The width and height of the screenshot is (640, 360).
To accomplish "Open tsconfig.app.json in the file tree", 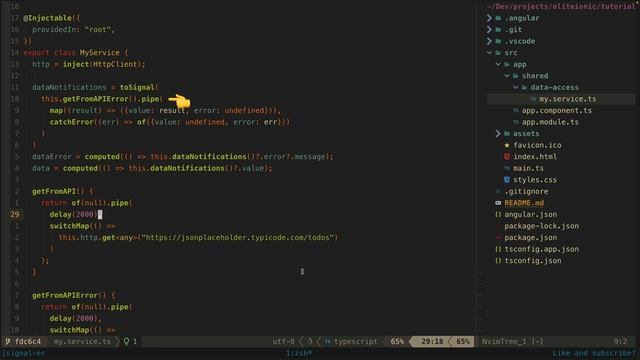I will click(542, 249).
